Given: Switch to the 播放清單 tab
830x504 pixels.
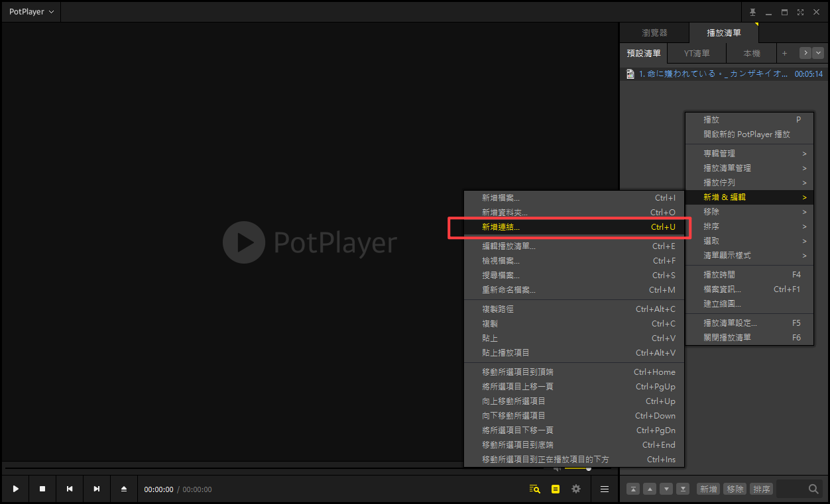Looking at the screenshot, I should 724,32.
